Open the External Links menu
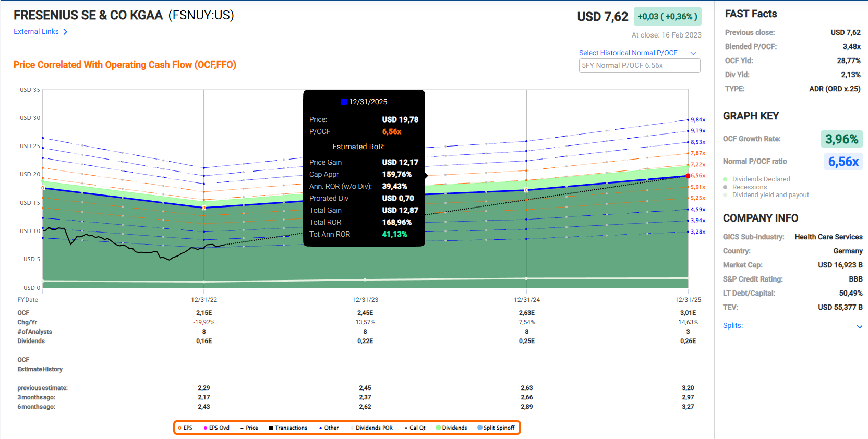Viewport: 868px width, 439px height. point(41,32)
